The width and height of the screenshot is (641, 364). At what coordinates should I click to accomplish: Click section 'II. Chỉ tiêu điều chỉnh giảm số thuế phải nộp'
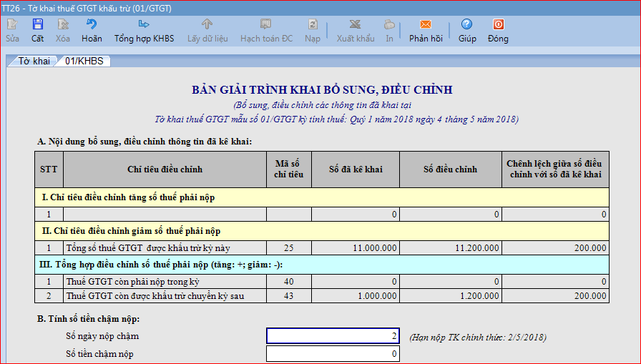[322, 231]
